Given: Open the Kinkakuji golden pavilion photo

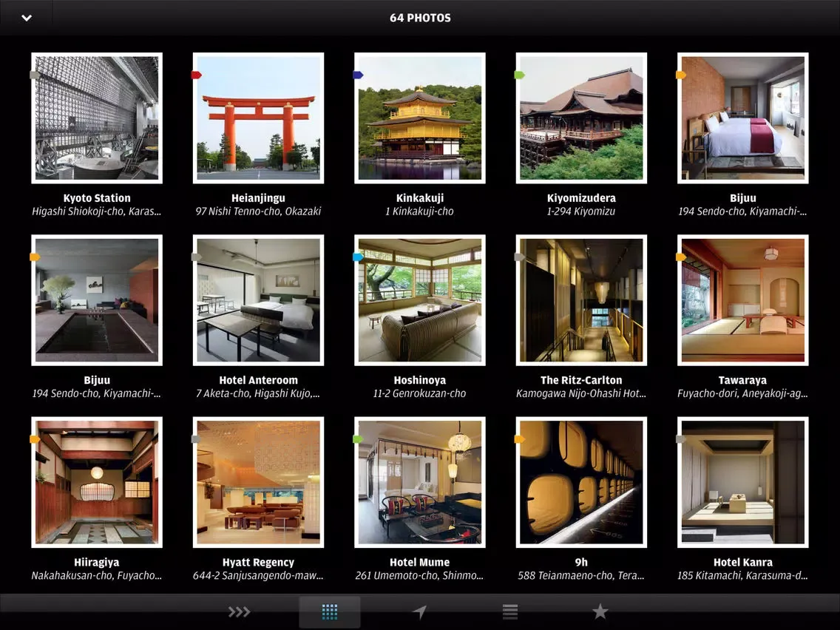Looking at the screenshot, I should (x=420, y=118).
